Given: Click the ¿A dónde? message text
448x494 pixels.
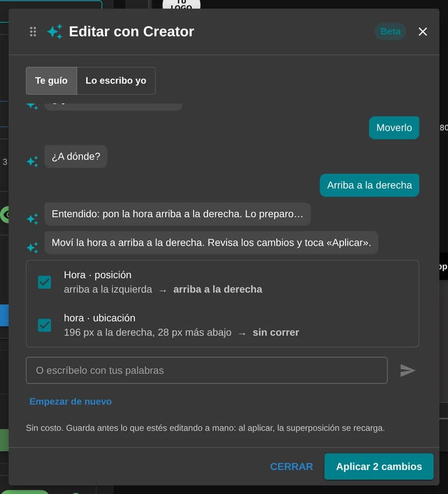Looking at the screenshot, I should (x=76, y=156).
